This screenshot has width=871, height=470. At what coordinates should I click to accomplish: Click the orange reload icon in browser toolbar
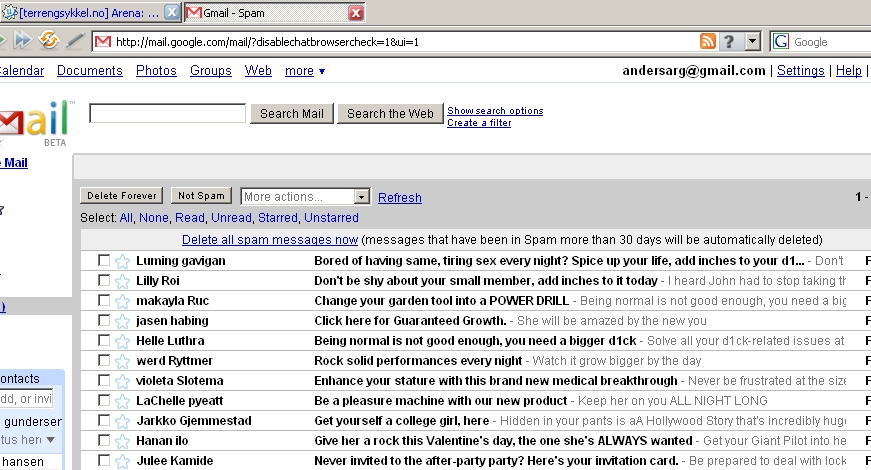click(49, 40)
